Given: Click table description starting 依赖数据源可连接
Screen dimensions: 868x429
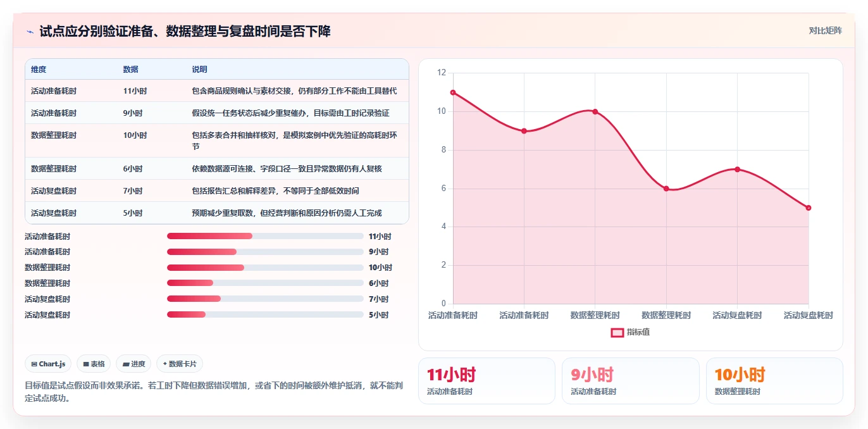Looking at the screenshot, I should 287,169.
